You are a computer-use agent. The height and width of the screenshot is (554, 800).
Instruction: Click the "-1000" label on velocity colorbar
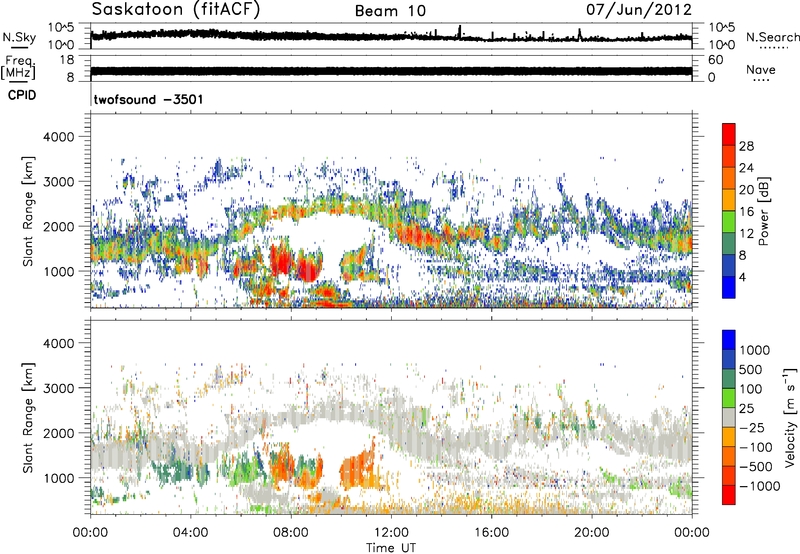click(x=760, y=486)
